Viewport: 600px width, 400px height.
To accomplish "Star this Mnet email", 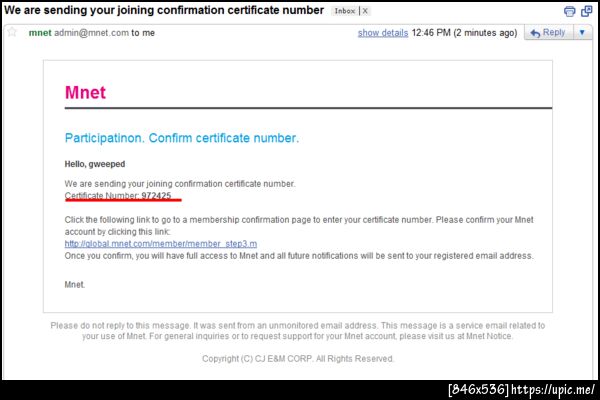I will 12,32.
